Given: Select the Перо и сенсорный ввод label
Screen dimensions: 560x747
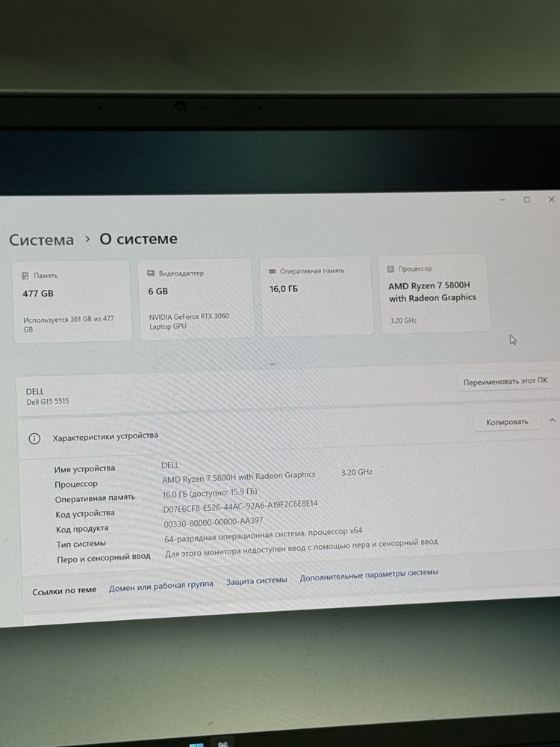Looking at the screenshot, I should pos(104,557).
